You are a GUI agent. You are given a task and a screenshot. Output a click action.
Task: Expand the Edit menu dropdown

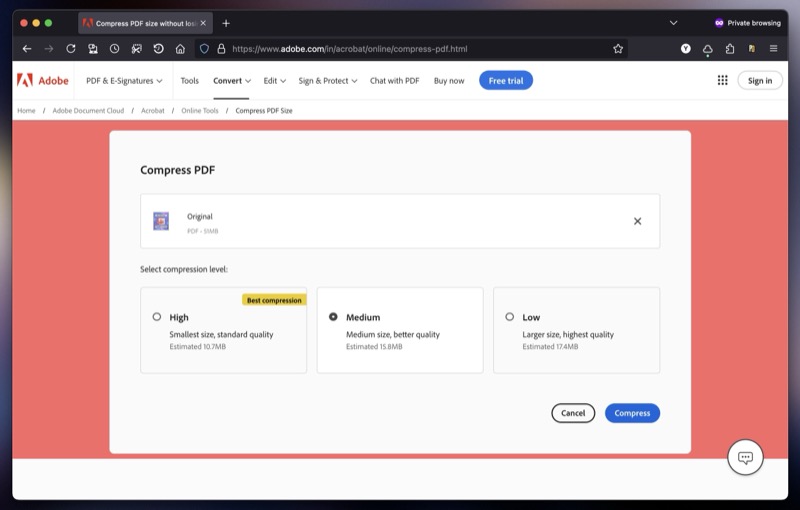tap(274, 81)
